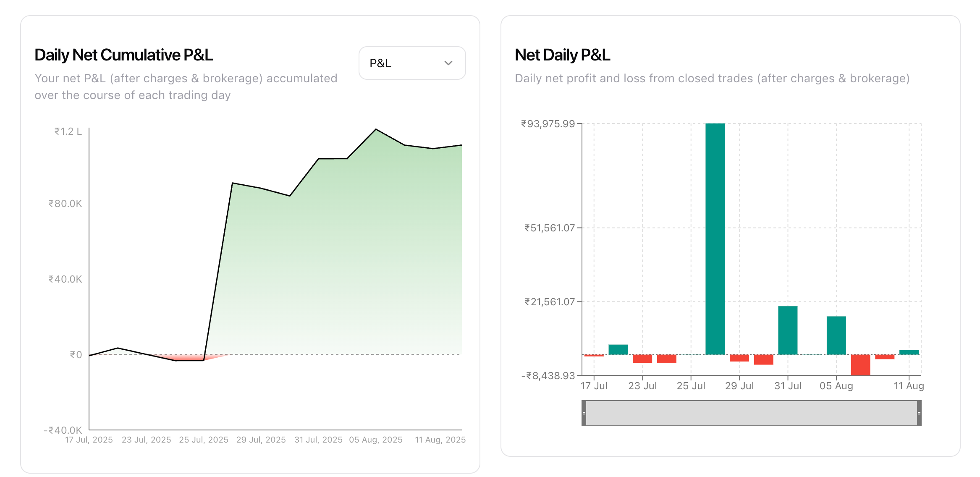
Task: Click the red negative area near 25 Jul
Action: tap(189, 358)
